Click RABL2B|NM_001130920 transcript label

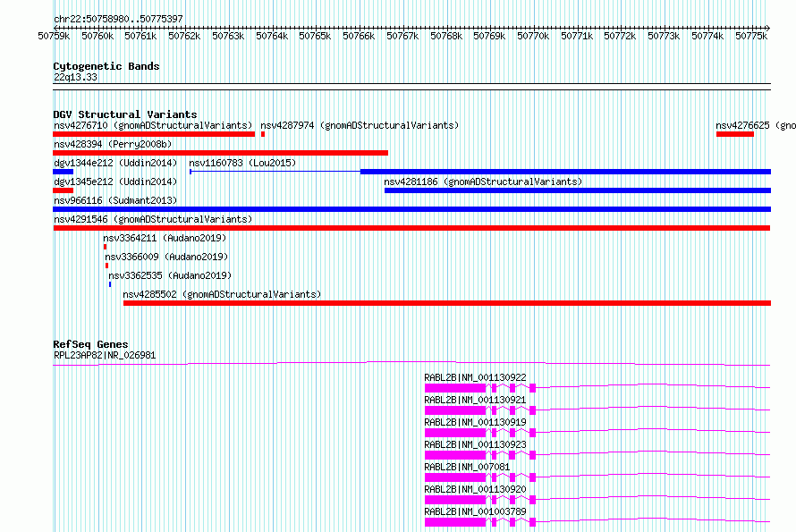(475, 489)
